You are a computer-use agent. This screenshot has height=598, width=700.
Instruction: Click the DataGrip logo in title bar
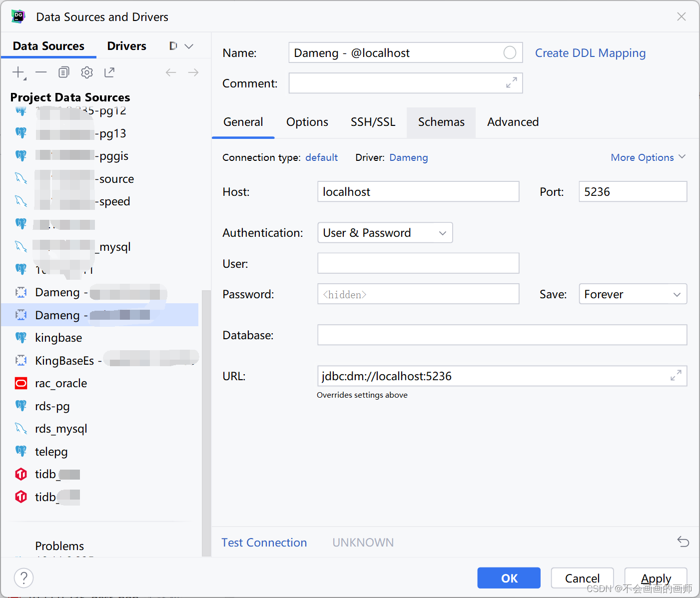18,16
